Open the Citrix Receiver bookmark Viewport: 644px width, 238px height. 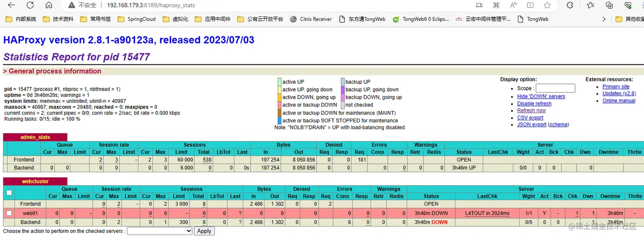(311, 19)
